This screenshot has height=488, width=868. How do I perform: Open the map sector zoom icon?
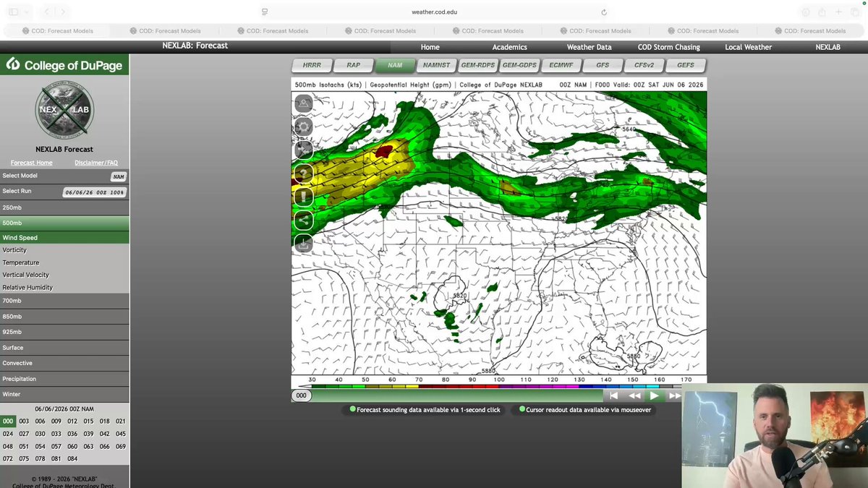303,103
